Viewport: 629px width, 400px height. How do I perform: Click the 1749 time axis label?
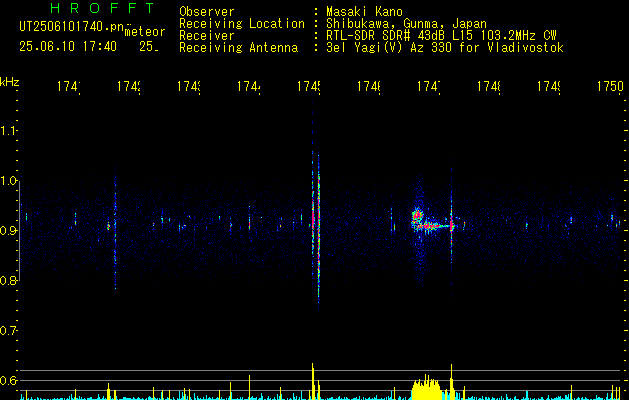(x=549, y=86)
